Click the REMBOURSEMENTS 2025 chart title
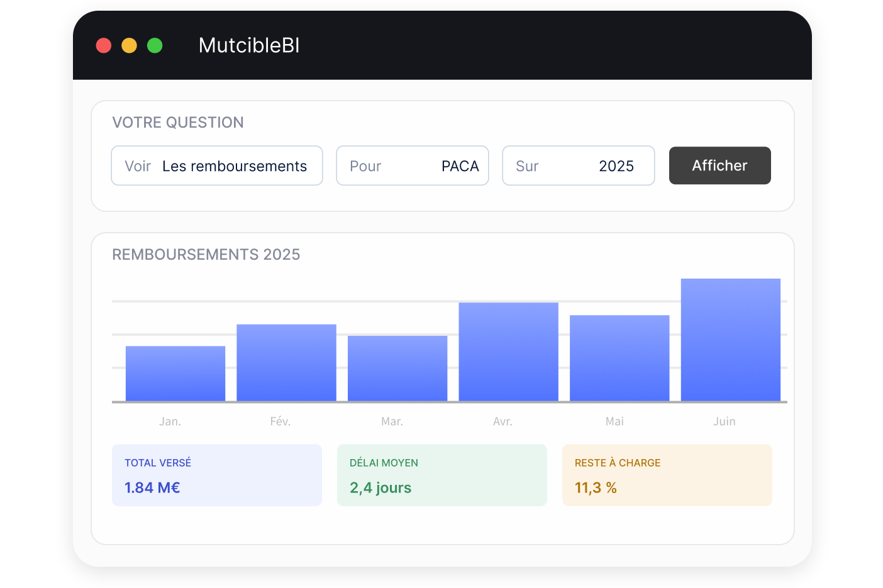This screenshot has height=588, width=883. coord(206,255)
